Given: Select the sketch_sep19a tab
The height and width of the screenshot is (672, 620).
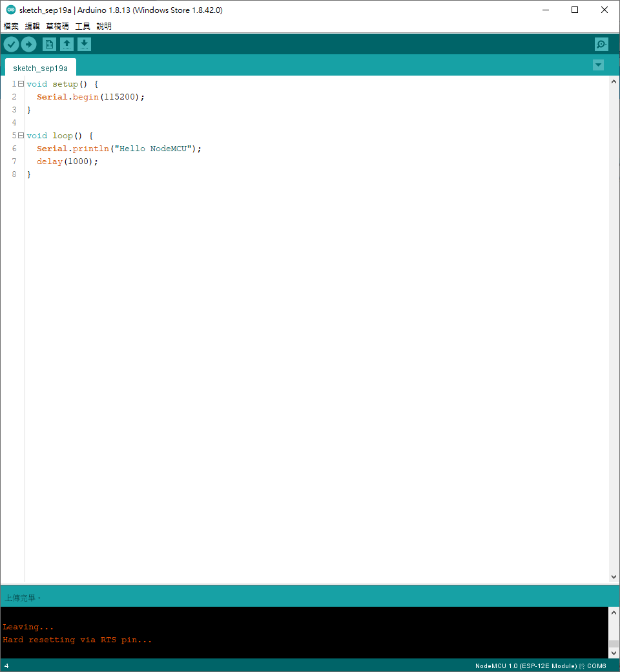Looking at the screenshot, I should point(40,68).
